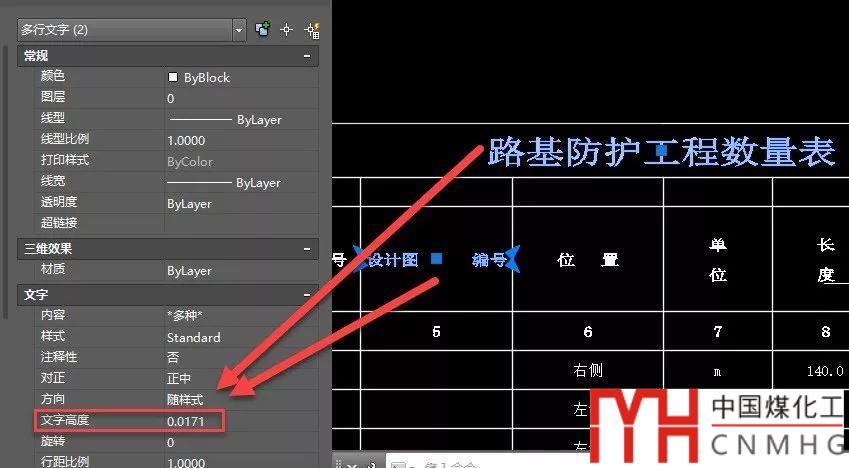Collapse the 三维效果 section
The image size is (849, 468).
coord(307,249)
